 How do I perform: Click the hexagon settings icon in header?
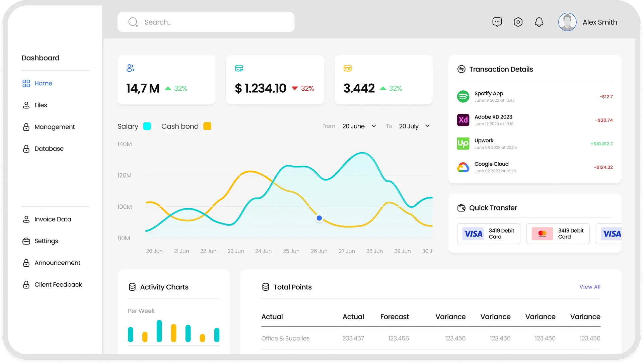tap(518, 22)
